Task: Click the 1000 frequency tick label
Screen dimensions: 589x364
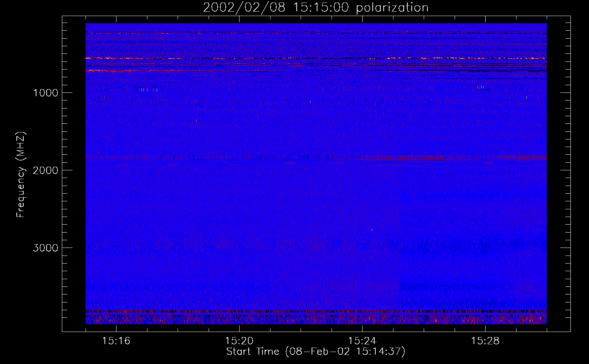Action: (x=46, y=93)
